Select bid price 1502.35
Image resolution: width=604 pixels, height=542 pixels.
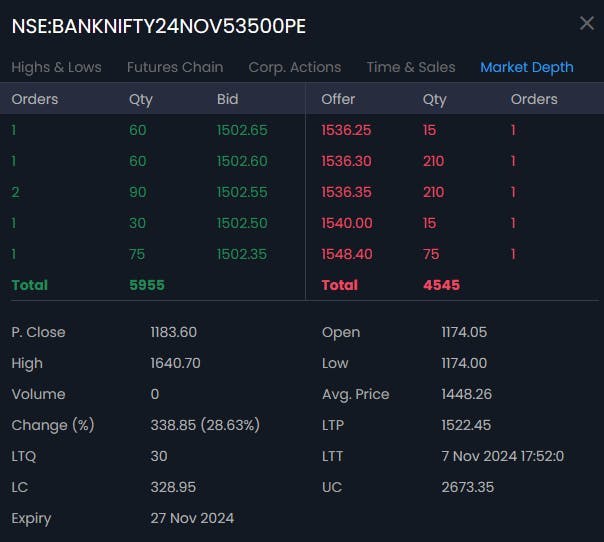coord(242,254)
